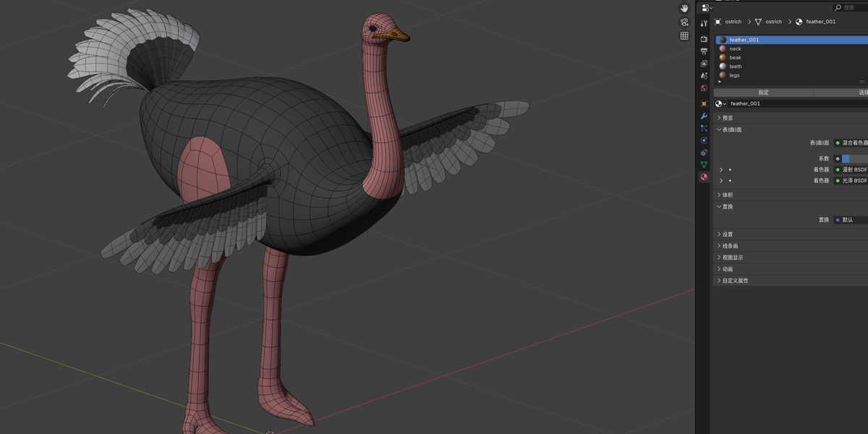Viewport: 868px width, 434px height.
Task: Open the Physics properties tab icon
Action: (x=704, y=140)
